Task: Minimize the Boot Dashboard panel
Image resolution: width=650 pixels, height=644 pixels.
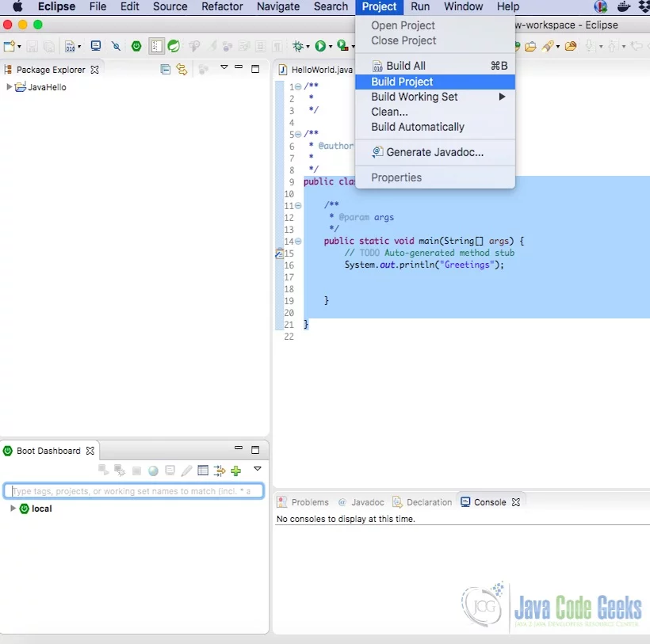Action: [x=239, y=448]
